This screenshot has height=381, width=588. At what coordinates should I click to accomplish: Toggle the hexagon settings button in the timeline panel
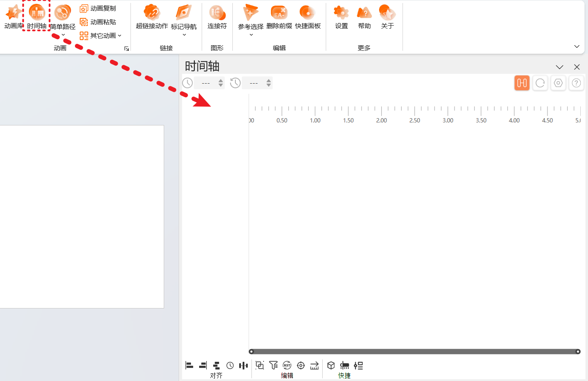[x=558, y=83]
